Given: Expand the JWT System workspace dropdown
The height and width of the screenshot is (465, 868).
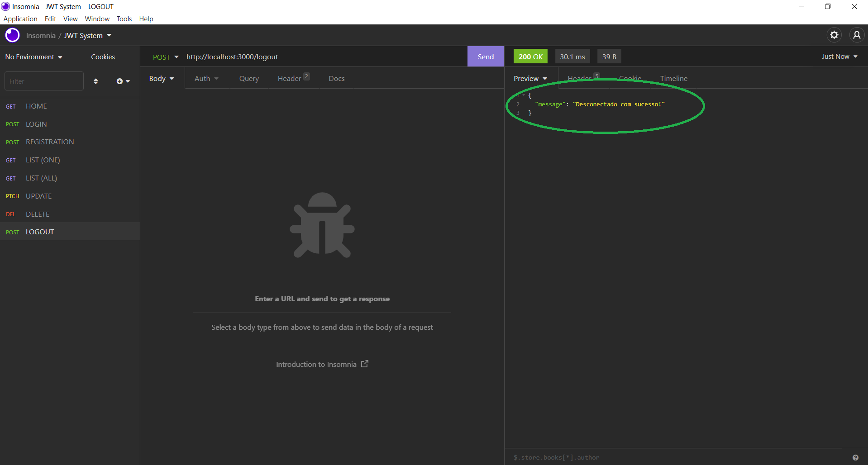Looking at the screenshot, I should [88, 35].
